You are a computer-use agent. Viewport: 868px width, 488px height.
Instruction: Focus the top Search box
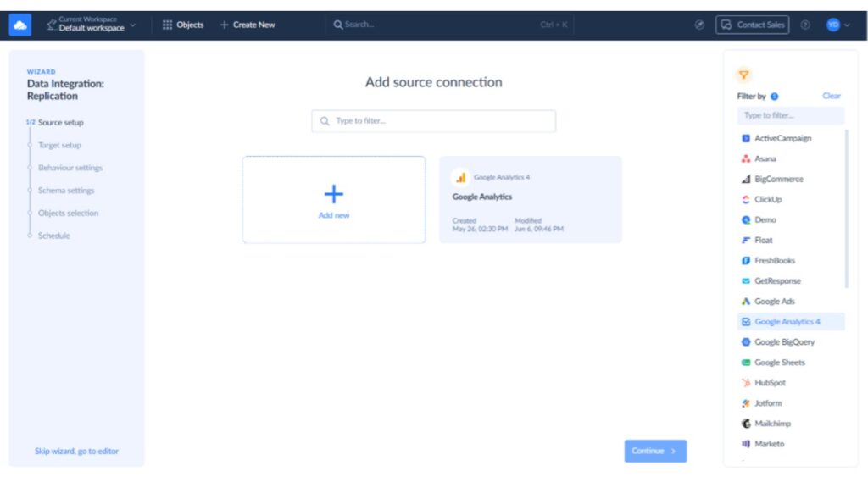click(x=449, y=25)
